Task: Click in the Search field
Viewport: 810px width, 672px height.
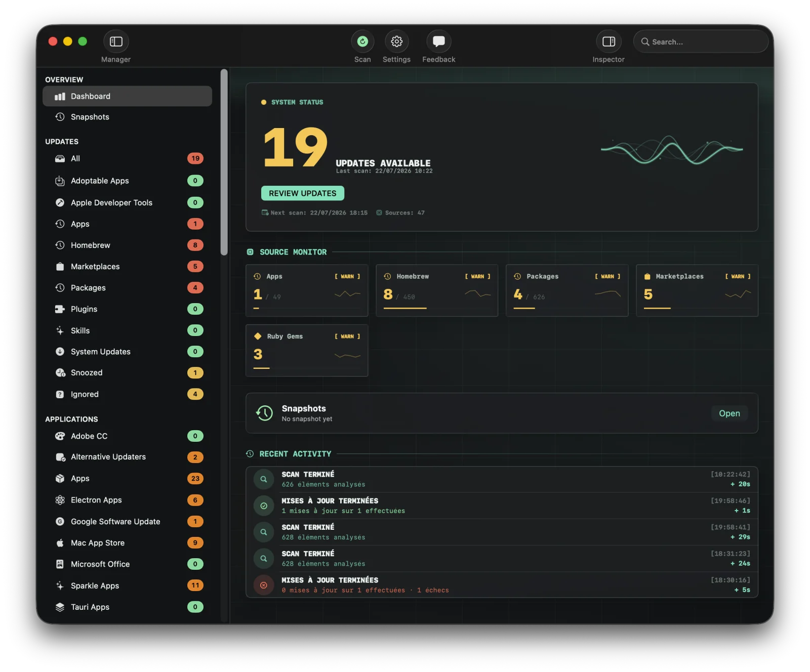Action: point(701,41)
